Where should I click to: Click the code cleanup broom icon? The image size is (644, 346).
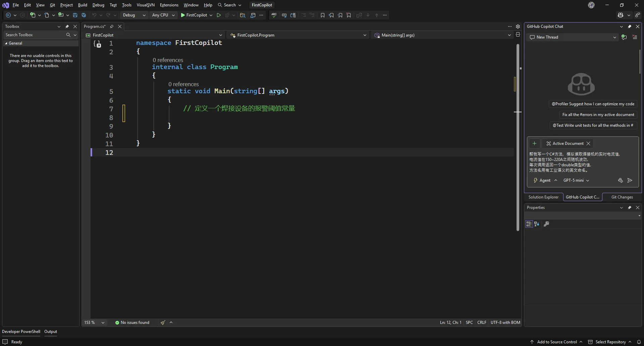[x=163, y=323]
